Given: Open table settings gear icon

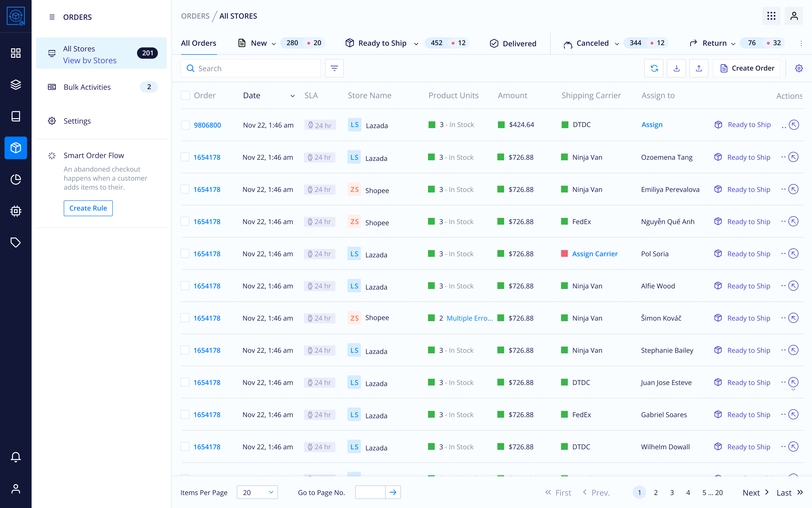Looking at the screenshot, I should pos(799,68).
